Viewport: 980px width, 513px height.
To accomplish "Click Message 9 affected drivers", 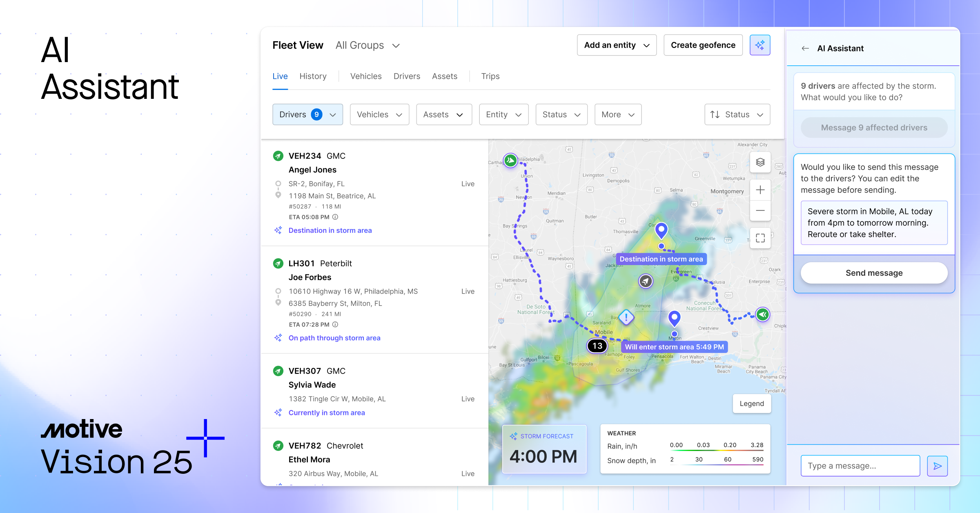I will tap(873, 127).
